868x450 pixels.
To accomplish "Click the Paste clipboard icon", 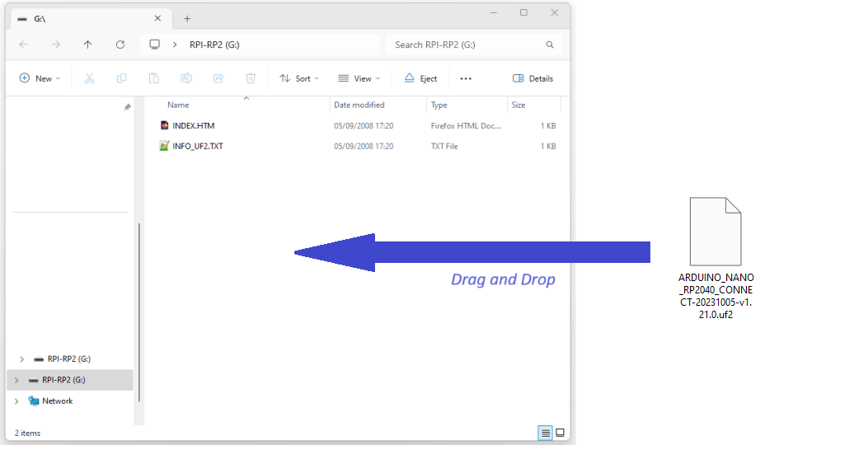I will click(153, 78).
